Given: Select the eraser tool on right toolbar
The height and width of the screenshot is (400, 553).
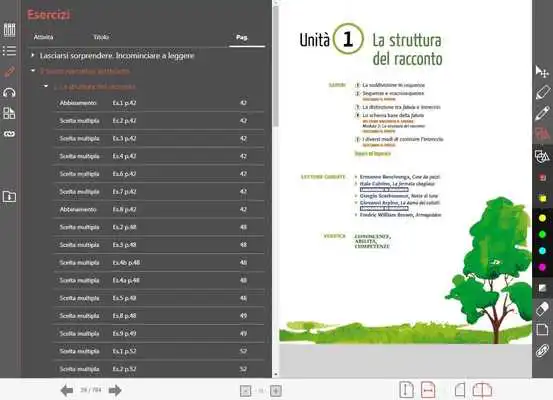Looking at the screenshot, I should point(542,309).
